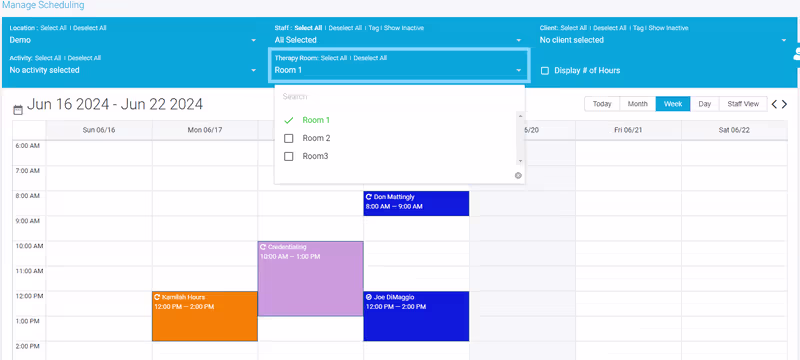This screenshot has width=800, height=360.
Task: Click Activity Select All link
Action: coord(48,58)
